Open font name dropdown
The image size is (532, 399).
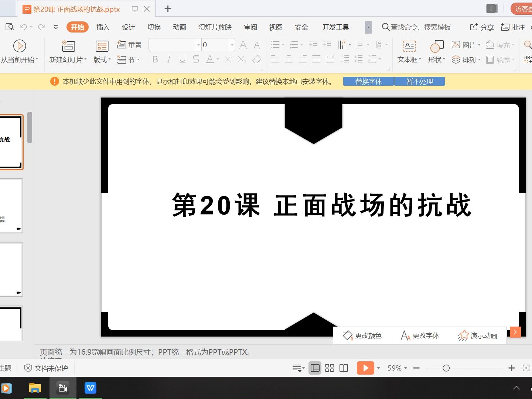point(198,45)
